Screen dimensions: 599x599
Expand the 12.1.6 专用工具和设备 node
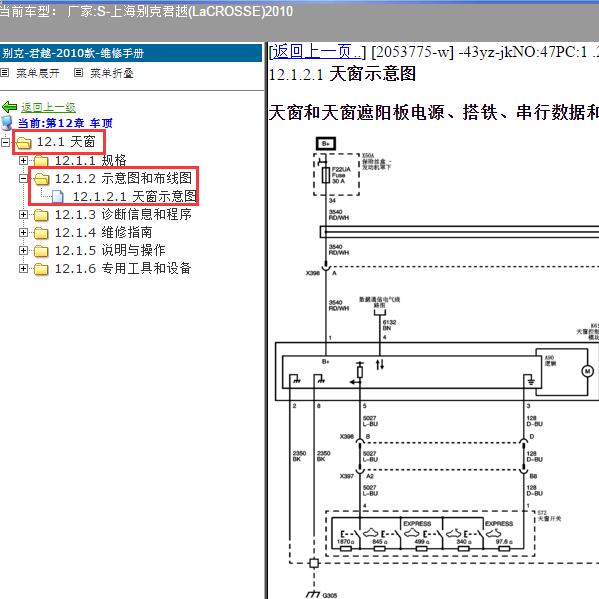click(24, 269)
